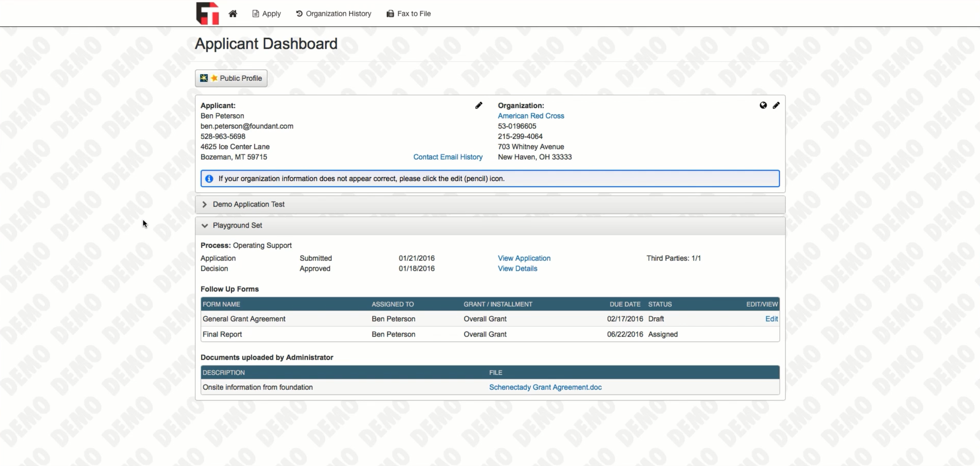Click the Apply document icon
Screen dimensions: 980x466
click(256, 13)
